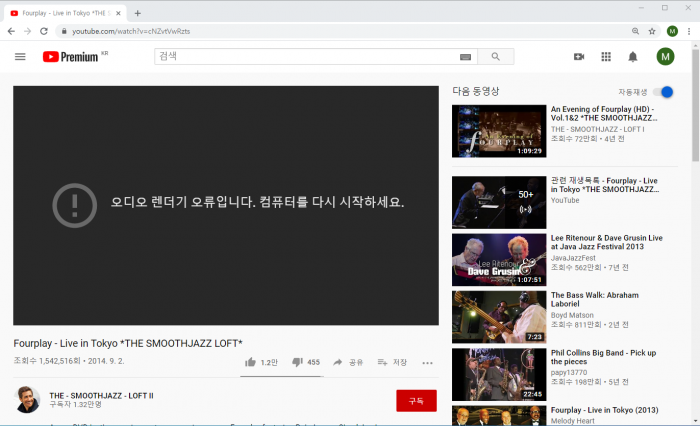Click the Phil Collins 22:45 thumbnail
Viewport: 700px width, 426px height.
tap(499, 375)
